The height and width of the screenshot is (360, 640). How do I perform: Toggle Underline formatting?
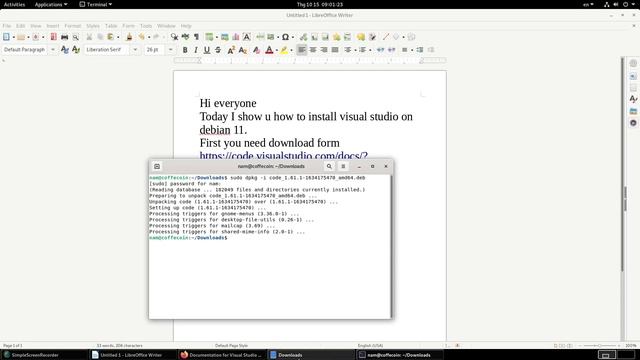tap(207, 50)
